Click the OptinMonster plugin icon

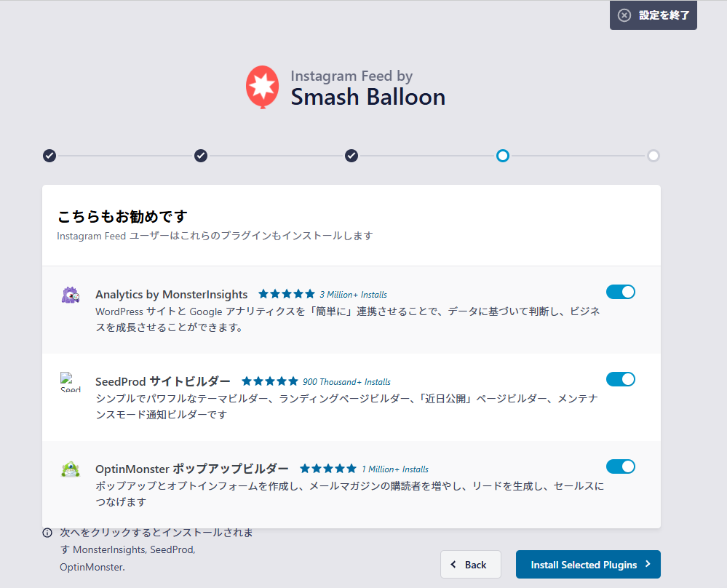(71, 469)
